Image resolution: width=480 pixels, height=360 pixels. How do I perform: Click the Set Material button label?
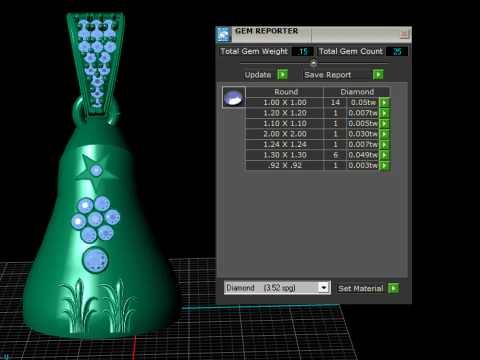coord(361,288)
